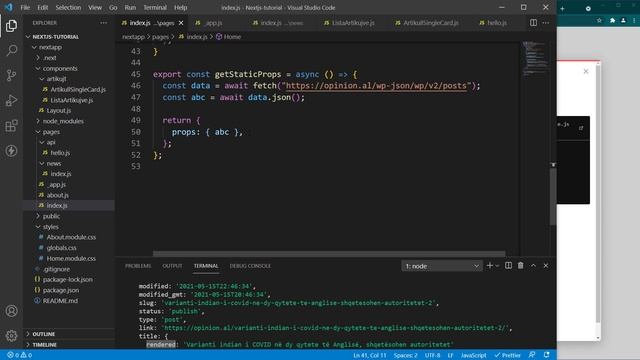Open the Extensions view
The width and height of the screenshot is (640, 360).
pyautogui.click(x=11, y=126)
